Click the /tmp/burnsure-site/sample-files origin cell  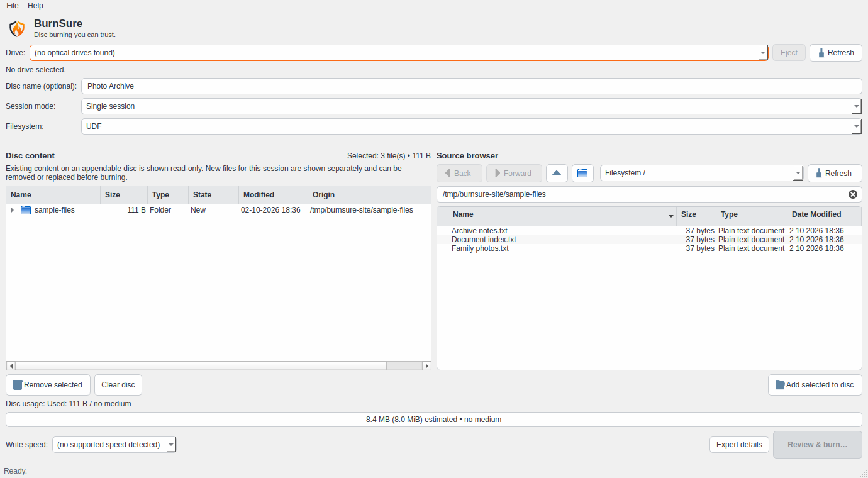pyautogui.click(x=362, y=210)
